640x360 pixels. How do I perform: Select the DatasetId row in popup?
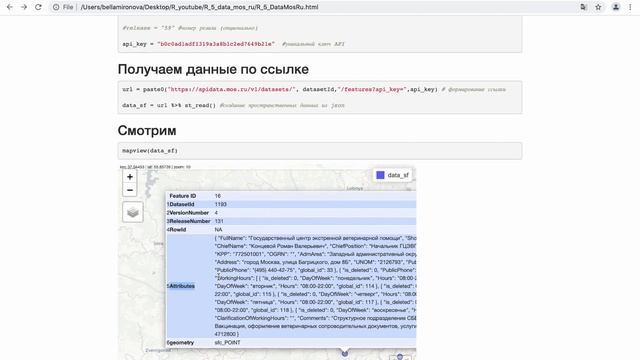point(291,204)
